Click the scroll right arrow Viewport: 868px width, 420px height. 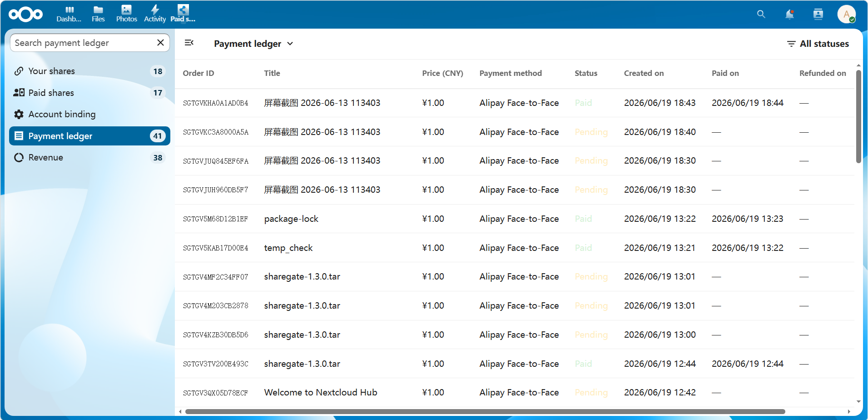point(849,412)
